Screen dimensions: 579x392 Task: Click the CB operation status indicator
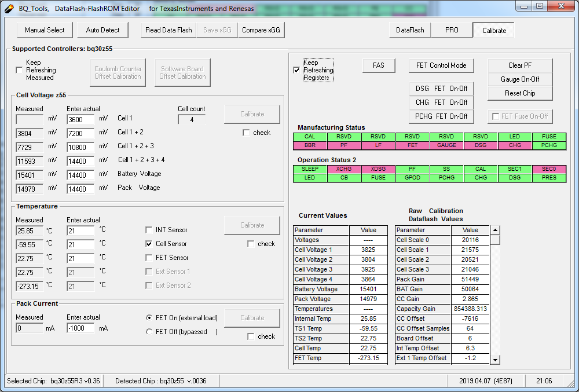click(x=344, y=178)
